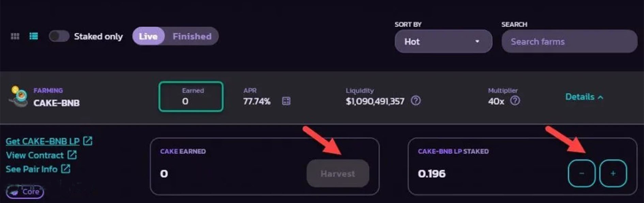Click the Liquidity help question mark icon
Screen dimensions: 644x203
pyautogui.click(x=416, y=100)
